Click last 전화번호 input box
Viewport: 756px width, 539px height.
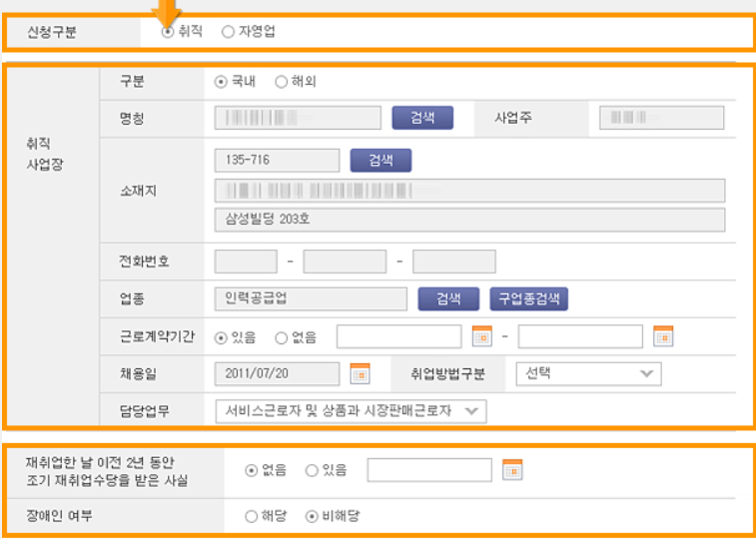[x=454, y=262]
